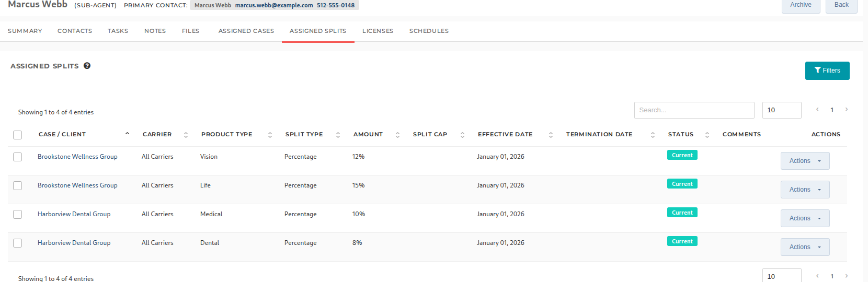The image size is (868, 282).
Task: Open Brookstone Wellness Group link in Life row
Action: click(77, 185)
